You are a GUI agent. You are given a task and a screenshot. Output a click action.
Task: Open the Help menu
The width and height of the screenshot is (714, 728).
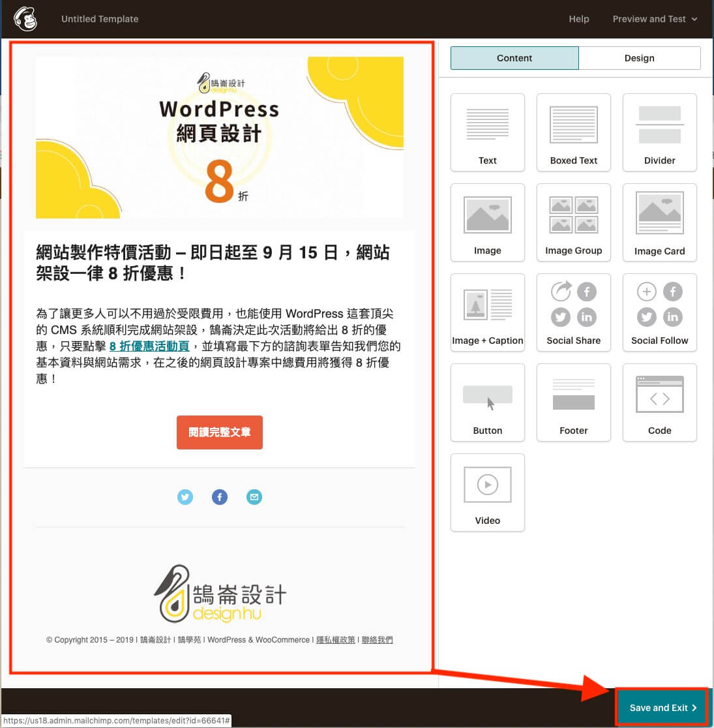coord(579,19)
